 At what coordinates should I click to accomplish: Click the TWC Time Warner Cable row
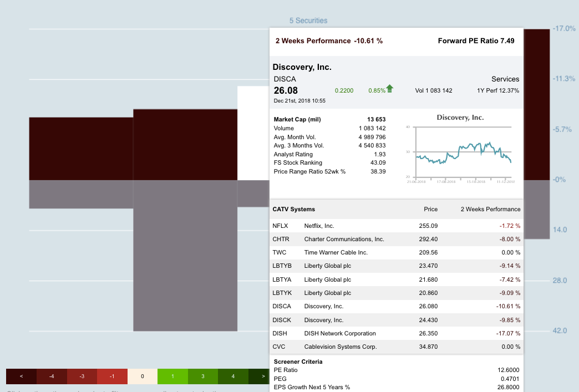tap(396, 252)
